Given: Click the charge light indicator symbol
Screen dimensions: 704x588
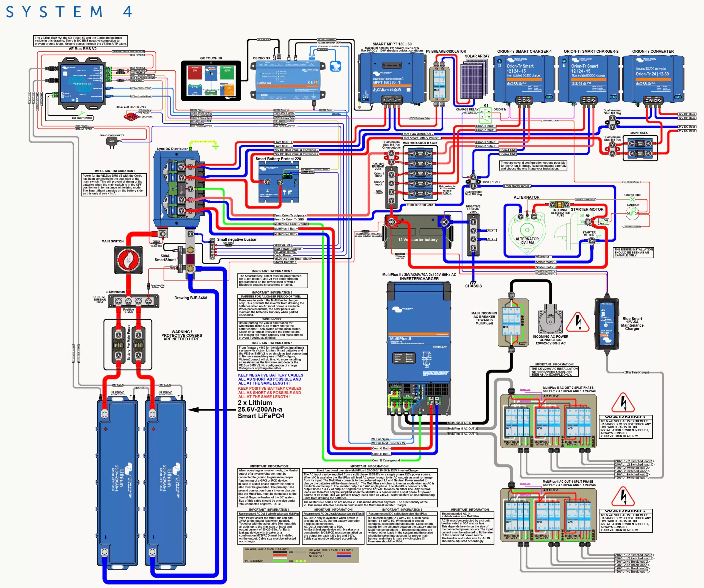Looking at the screenshot, I should [x=632, y=199].
